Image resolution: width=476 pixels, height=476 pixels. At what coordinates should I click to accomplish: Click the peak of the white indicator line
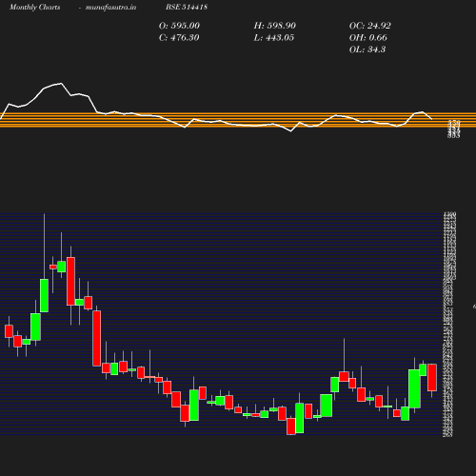(x=61, y=84)
